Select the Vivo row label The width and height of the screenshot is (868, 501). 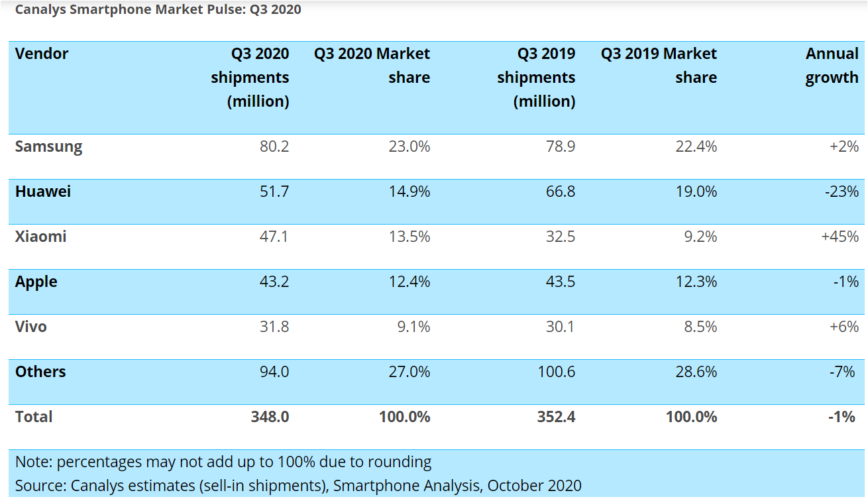(x=31, y=327)
